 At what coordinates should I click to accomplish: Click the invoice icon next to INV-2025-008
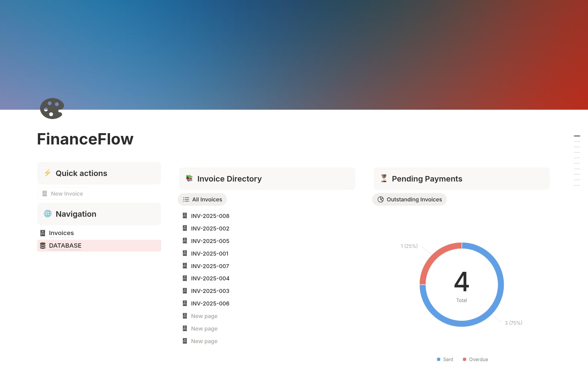pos(185,216)
